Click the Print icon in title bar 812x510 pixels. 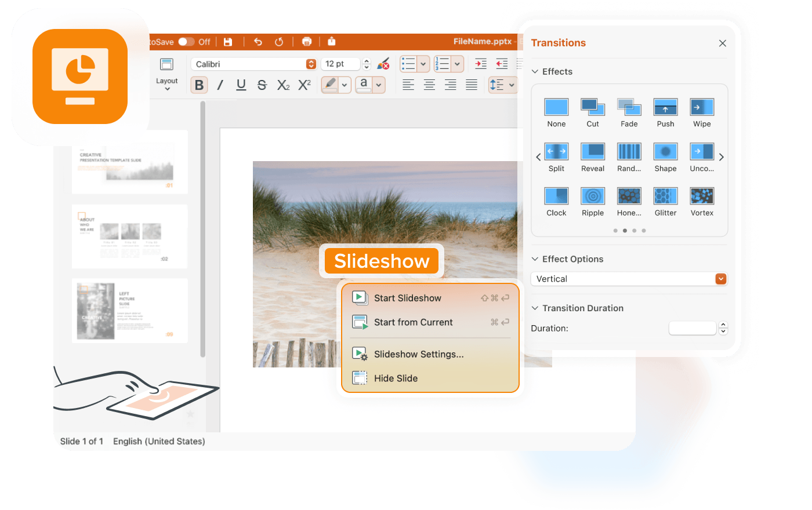(307, 42)
